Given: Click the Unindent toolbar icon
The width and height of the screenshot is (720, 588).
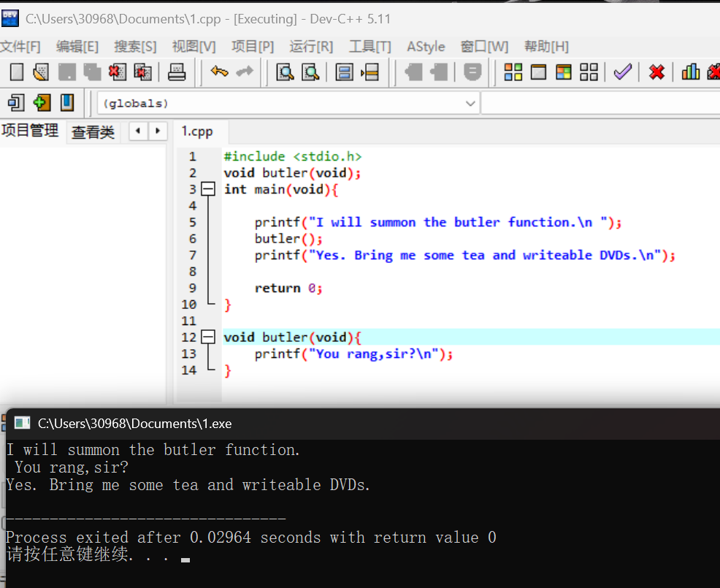Looking at the screenshot, I should tap(439, 72).
